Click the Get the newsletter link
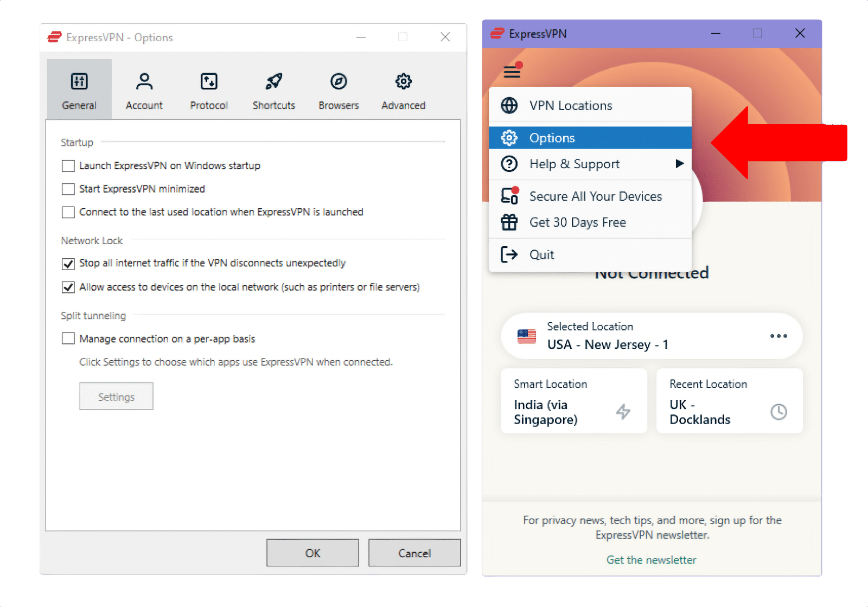The image size is (868, 607). (x=651, y=560)
